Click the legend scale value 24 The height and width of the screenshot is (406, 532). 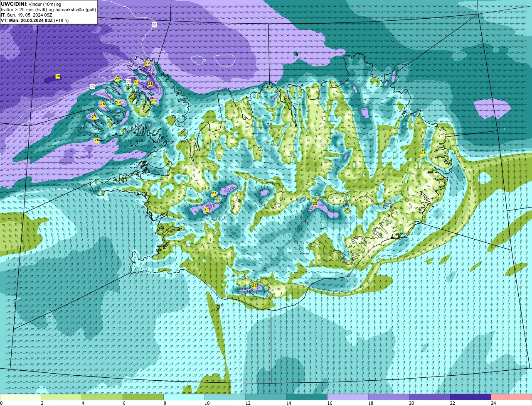493,403
